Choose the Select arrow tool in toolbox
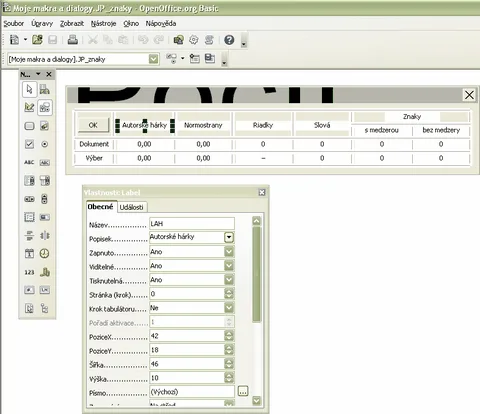This screenshot has height=414, width=480. [29, 89]
